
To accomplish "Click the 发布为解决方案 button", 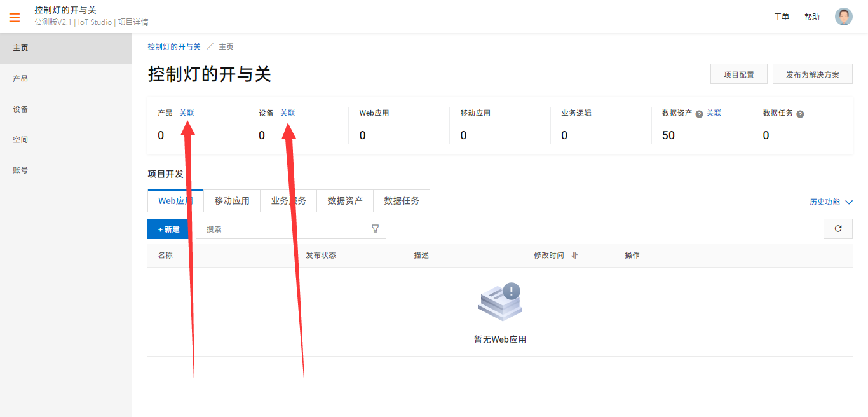I will pos(812,73).
